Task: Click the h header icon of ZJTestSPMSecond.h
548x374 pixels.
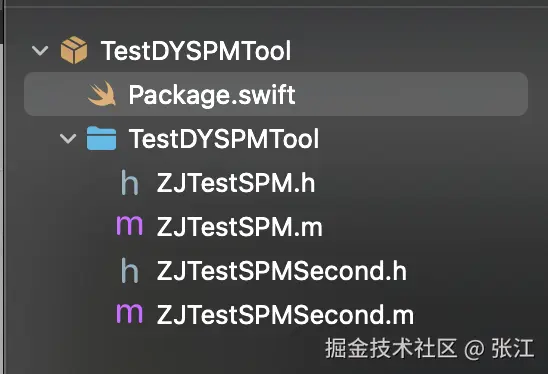Action: tap(130, 270)
